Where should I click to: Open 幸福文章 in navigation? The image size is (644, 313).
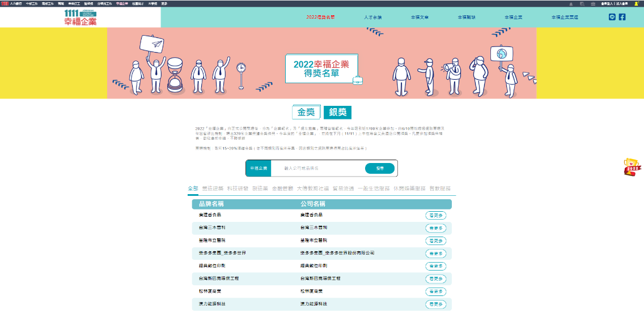click(420, 18)
